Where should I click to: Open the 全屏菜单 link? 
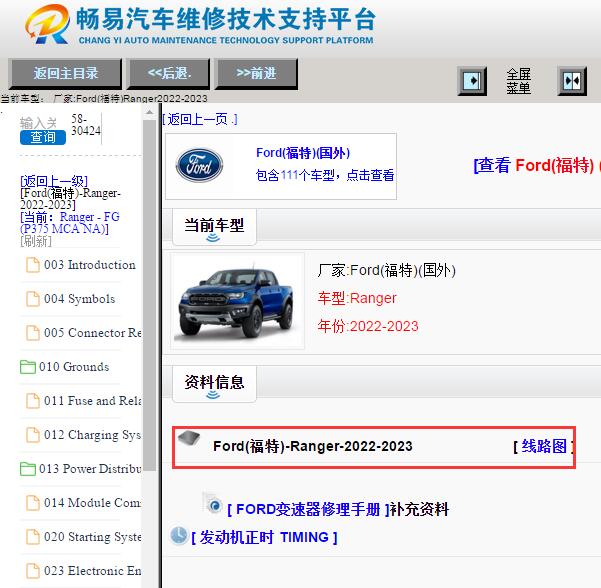coord(518,81)
